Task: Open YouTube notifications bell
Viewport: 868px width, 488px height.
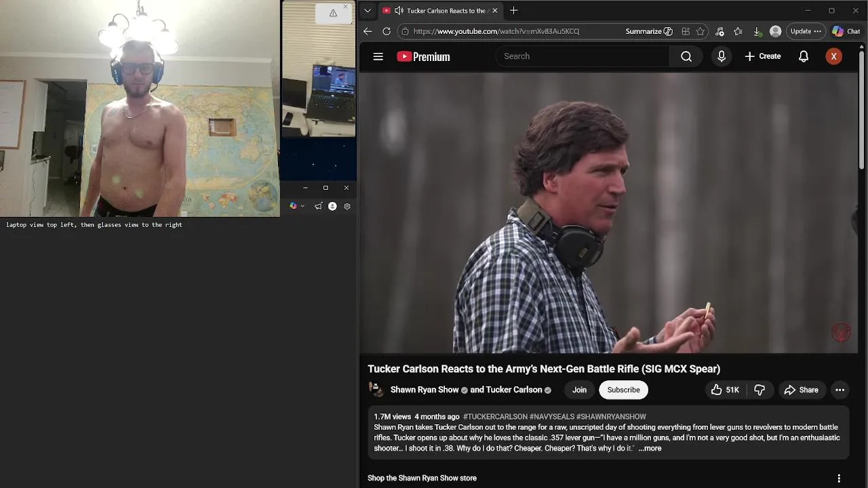Action: [x=804, y=56]
